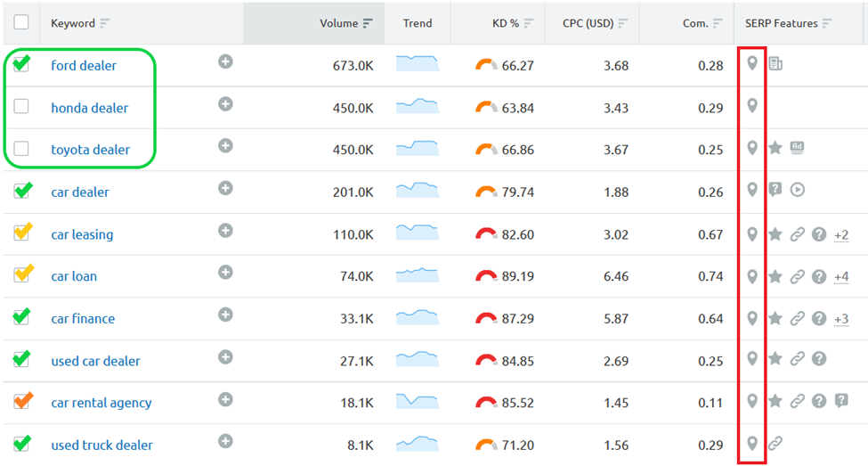This screenshot has height=466, width=868.
Task: Click the trend chart for car rental agency
Action: (x=418, y=401)
